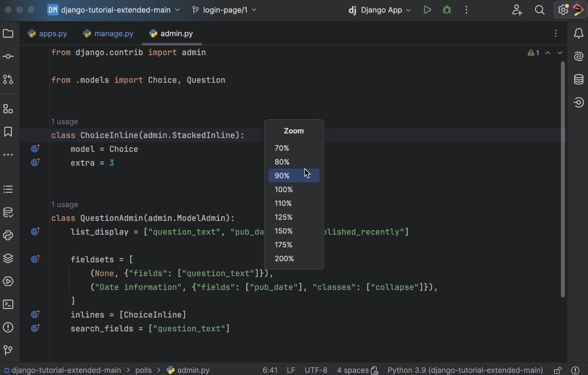Open the Django App run configuration dropdown
Viewport: 588px width, 375px height.
pyautogui.click(x=379, y=10)
